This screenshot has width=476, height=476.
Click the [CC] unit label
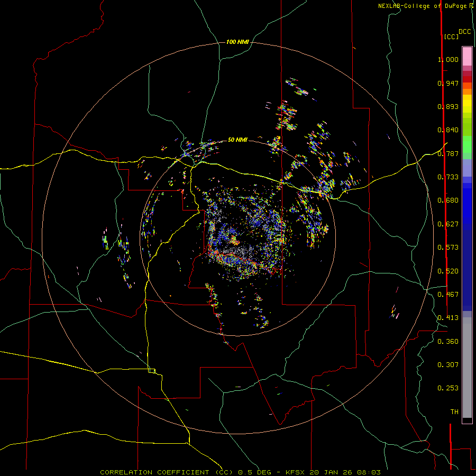click(x=452, y=36)
